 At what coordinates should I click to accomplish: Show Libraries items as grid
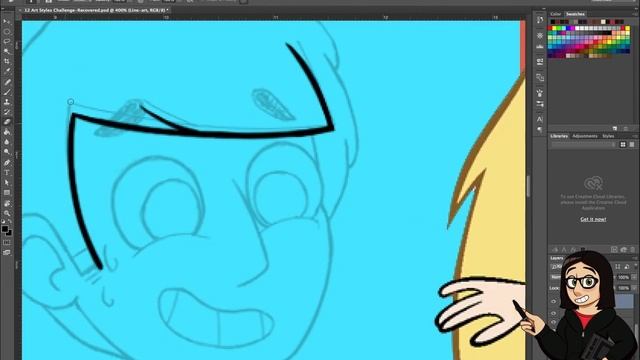tap(623, 144)
